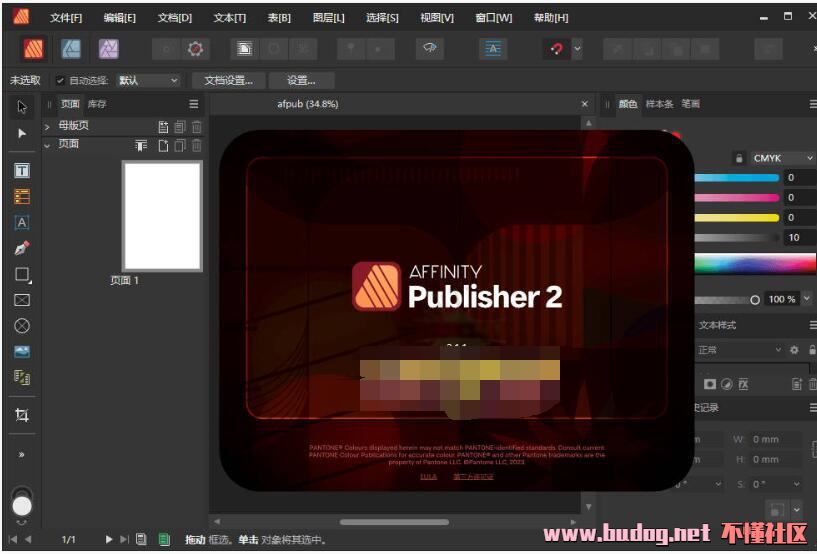Select the Table tool
The image size is (817, 554).
tap(22, 197)
